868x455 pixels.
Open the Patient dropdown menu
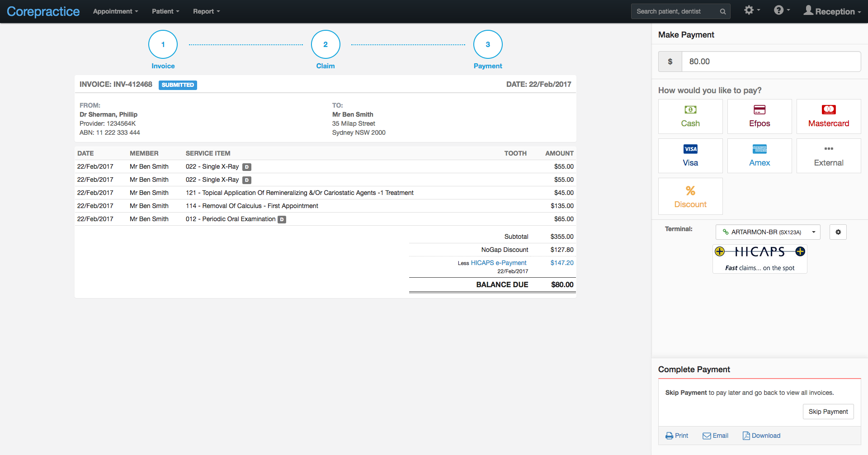click(165, 11)
